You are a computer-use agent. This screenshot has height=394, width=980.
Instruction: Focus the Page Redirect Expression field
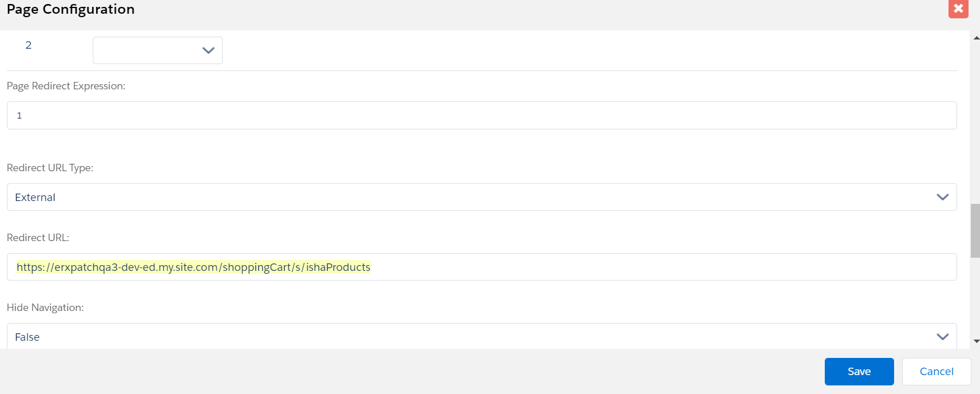tap(481, 116)
